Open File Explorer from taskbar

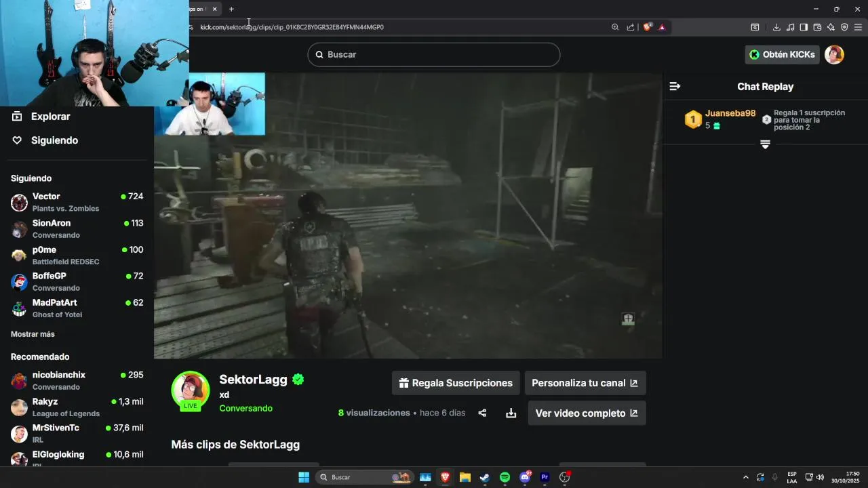point(465,477)
